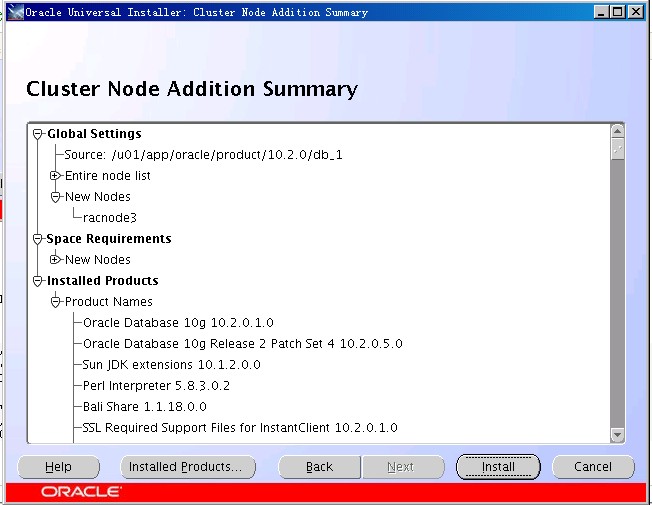This screenshot has height=505, width=652.
Task: Click the summary list scrollbar thumb
Action: click(617, 149)
